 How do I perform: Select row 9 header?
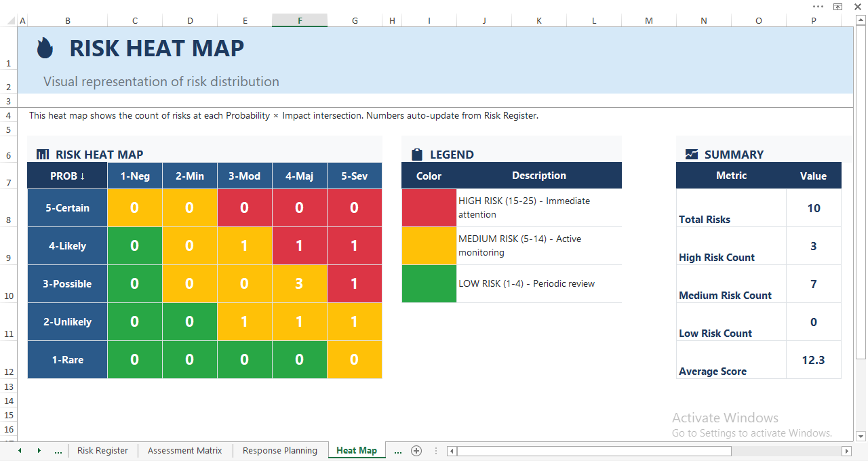click(8, 246)
